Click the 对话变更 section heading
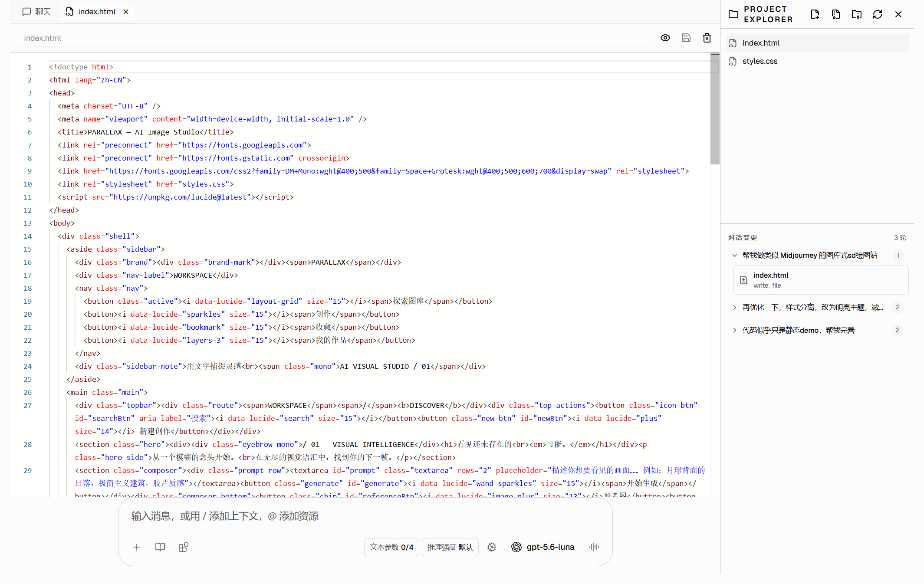 (743, 238)
